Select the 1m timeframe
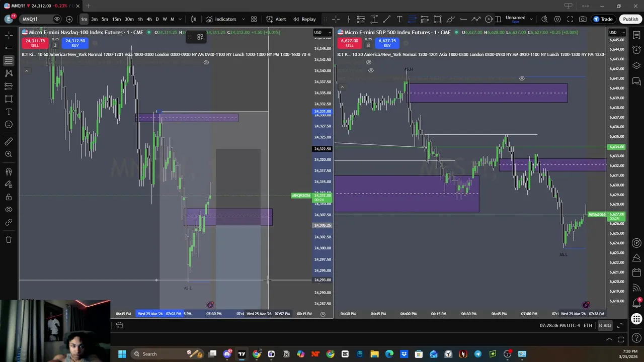The image size is (644, 362). click(84, 19)
